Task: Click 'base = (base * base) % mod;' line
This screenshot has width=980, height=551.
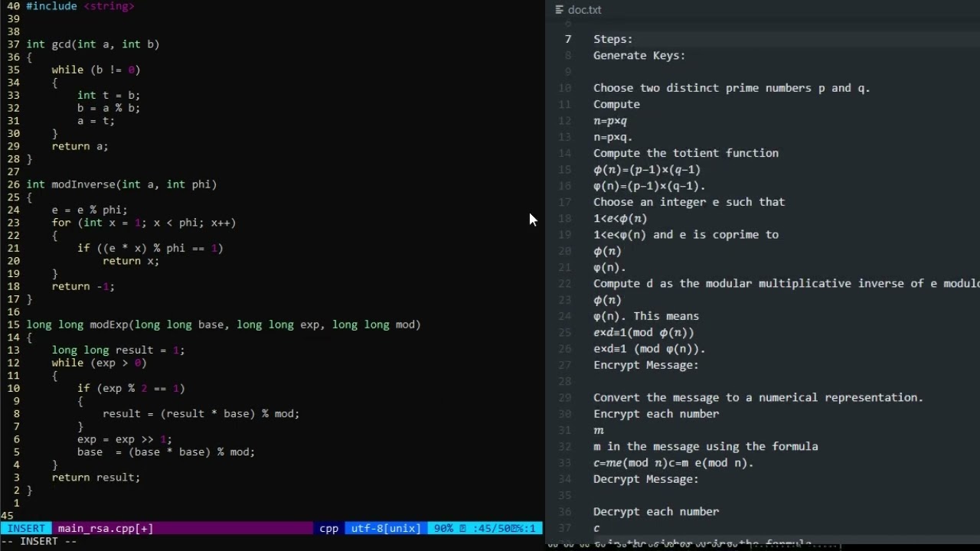Action: [166, 452]
